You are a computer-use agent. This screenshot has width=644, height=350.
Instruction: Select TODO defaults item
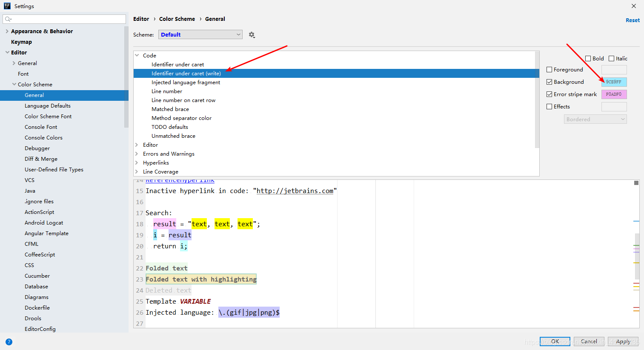170,127
